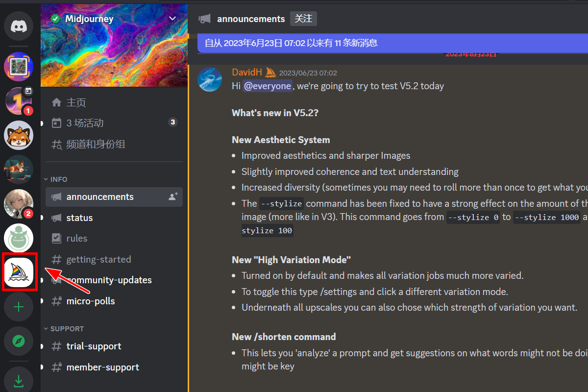Click "To toggle this type /settings" bullet
Image resolution: width=588 pixels, height=392 pixels.
click(x=375, y=292)
